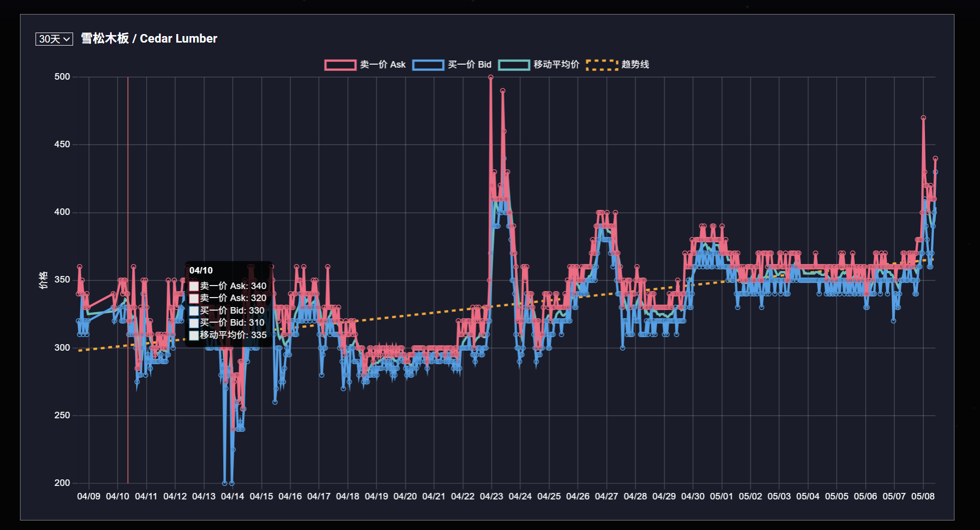Viewport: 980px width, 530px height.
Task: Click the Ask peak data point at 500
Action: point(491,77)
